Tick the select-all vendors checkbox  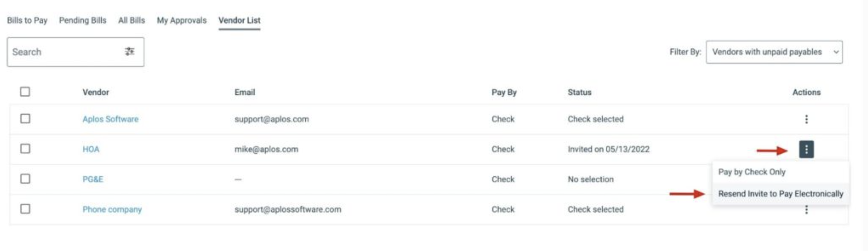point(25,92)
